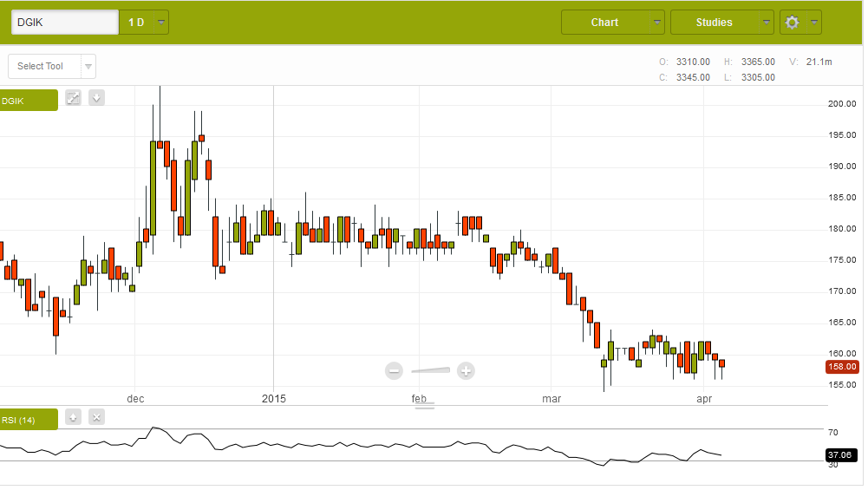This screenshot has height=490, width=868.
Task: Click the panel resize handle below chart
Action: pos(424,406)
